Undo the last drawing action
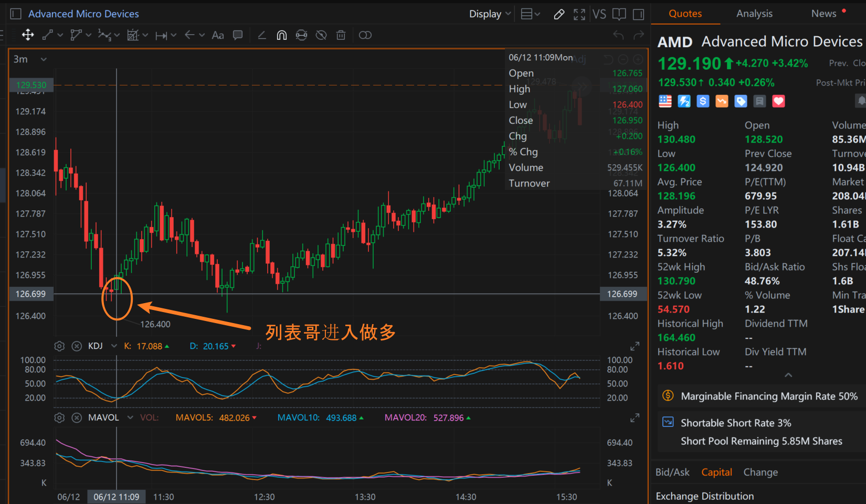The width and height of the screenshot is (866, 504). (619, 35)
